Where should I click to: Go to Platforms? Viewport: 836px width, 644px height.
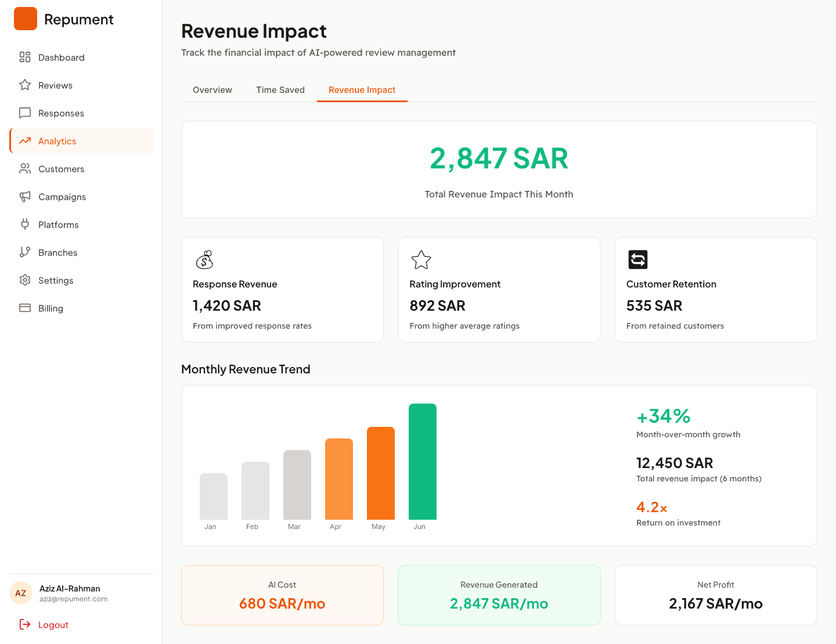point(81,224)
